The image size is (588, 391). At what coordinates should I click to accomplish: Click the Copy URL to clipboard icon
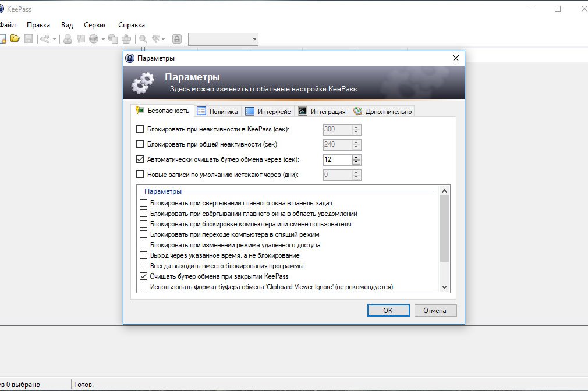pos(113,38)
